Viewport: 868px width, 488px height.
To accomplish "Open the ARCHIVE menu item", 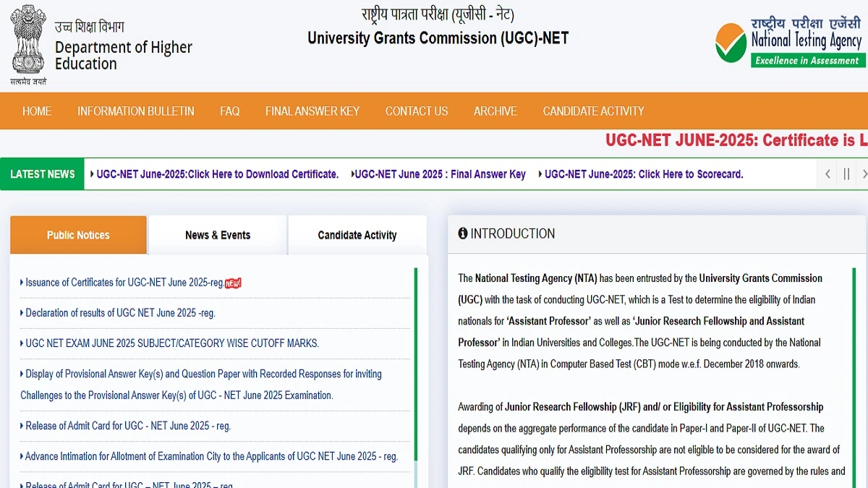I will tap(495, 111).
